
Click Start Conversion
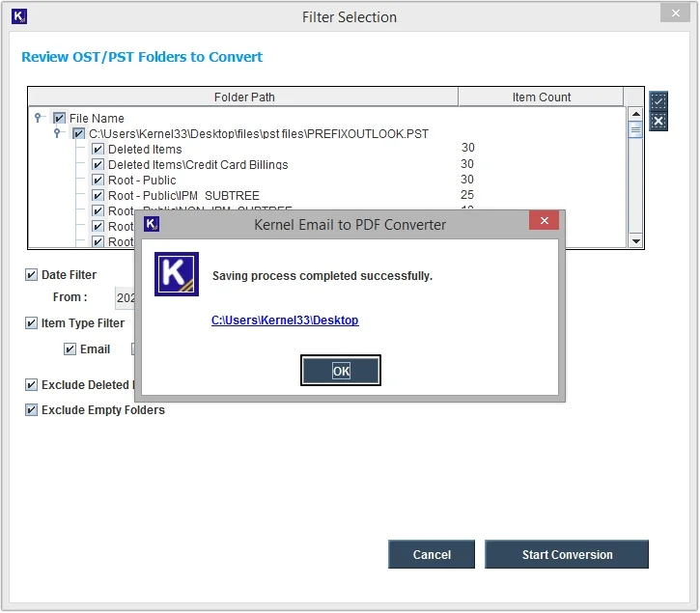coord(567,554)
